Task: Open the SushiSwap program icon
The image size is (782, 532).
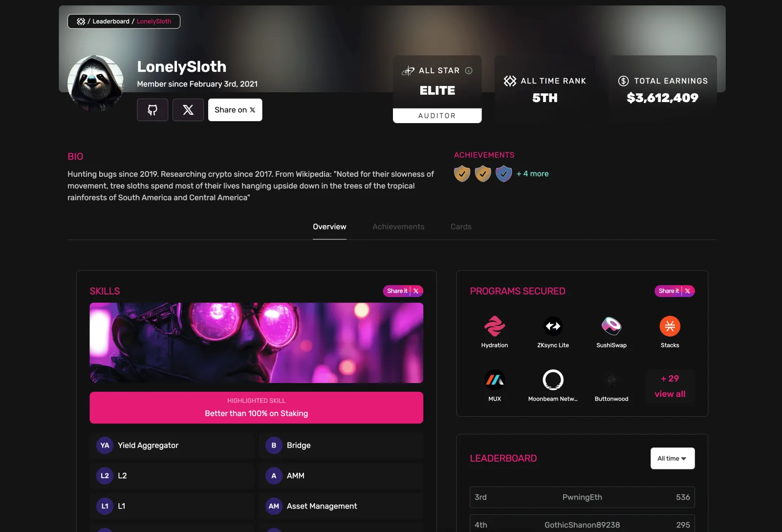Action: click(x=611, y=326)
